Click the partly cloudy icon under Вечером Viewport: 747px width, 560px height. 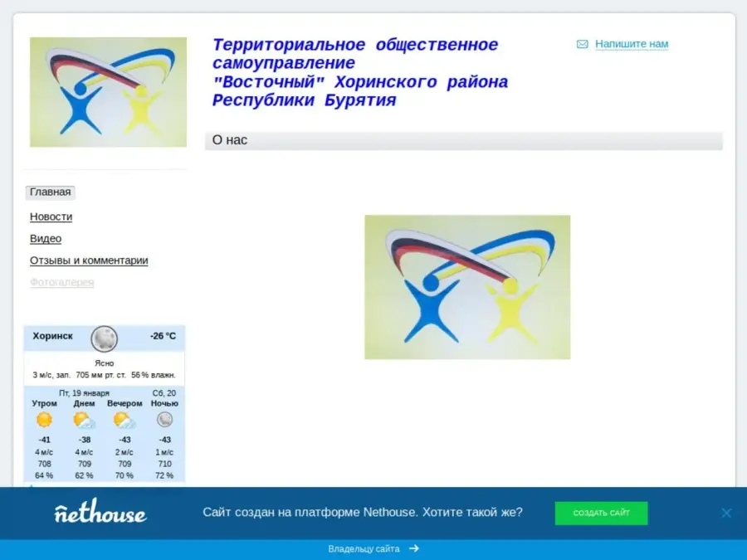click(x=124, y=420)
